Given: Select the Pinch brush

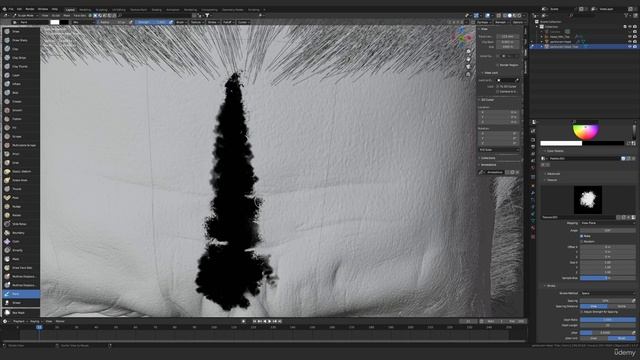Looking at the screenshot, I should coord(21,154).
